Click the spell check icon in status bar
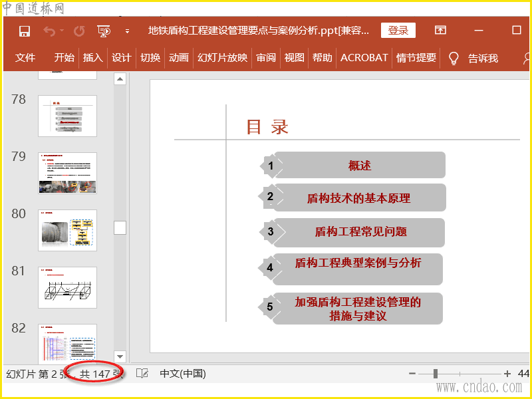 (x=142, y=374)
